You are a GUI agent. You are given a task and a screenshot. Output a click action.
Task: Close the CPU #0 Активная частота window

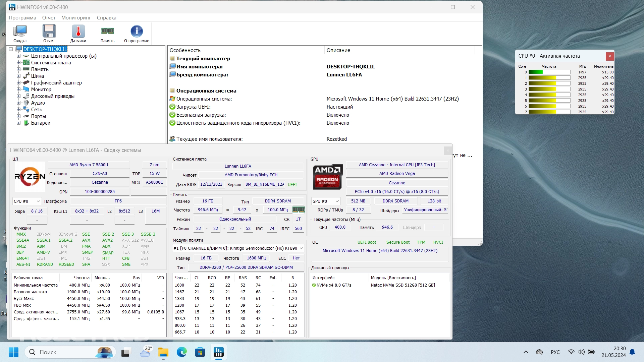pos(610,56)
